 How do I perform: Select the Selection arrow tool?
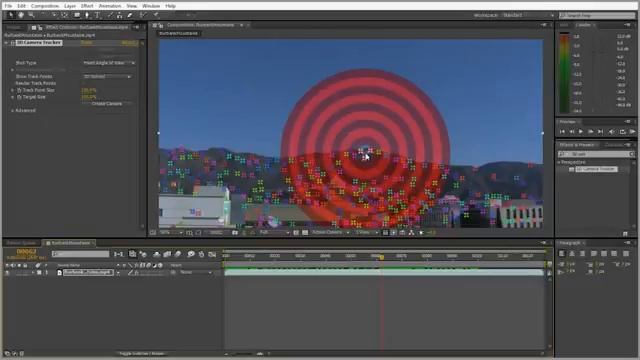click(x=11, y=15)
